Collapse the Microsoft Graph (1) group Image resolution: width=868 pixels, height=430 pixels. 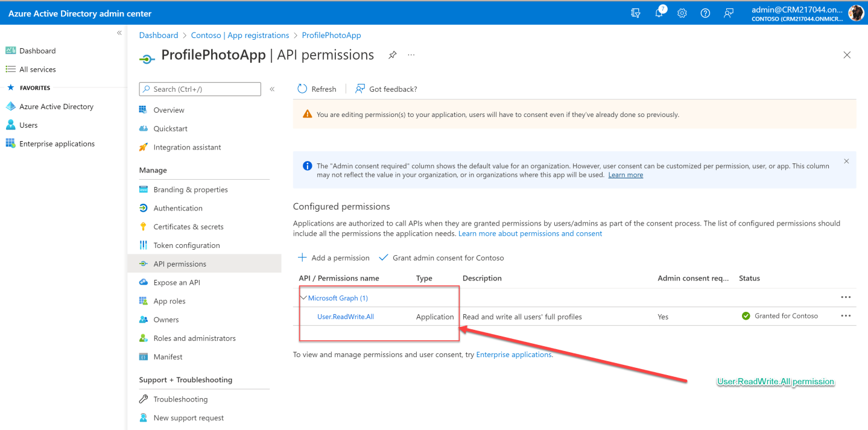point(303,298)
